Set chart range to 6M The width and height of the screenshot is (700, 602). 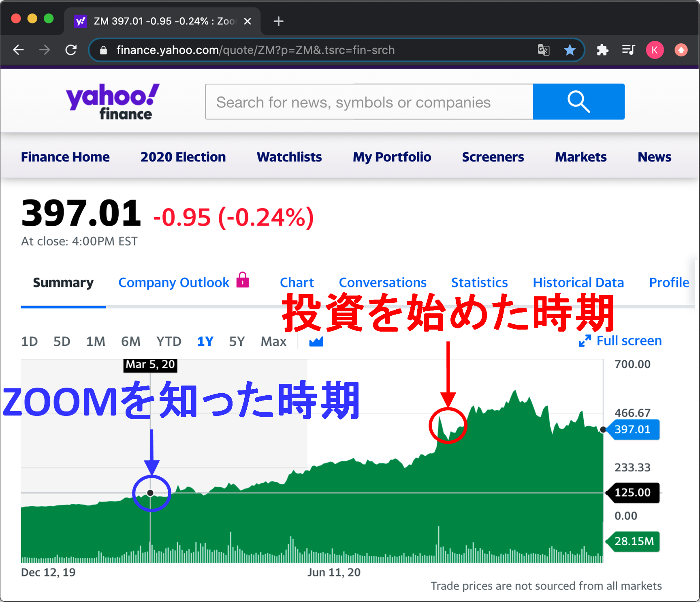(131, 341)
